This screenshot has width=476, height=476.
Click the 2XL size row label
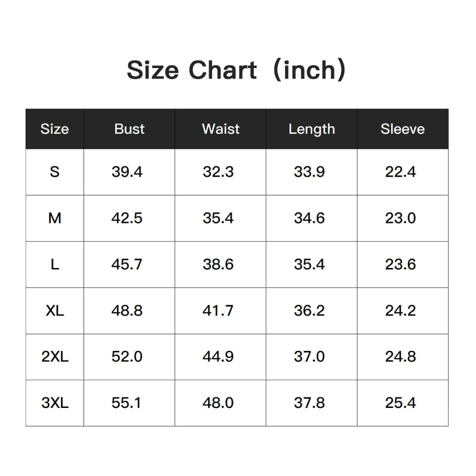[x=55, y=357]
